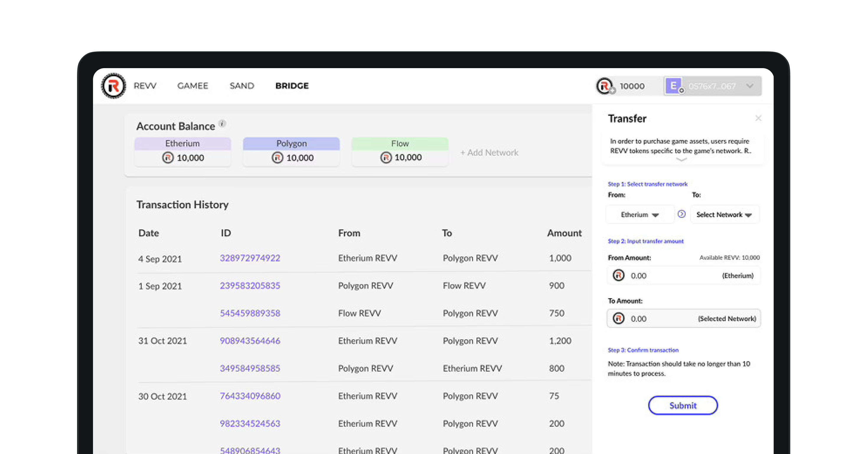This screenshot has height=454, width=868.
Task: Click the From Amount input field
Action: click(x=683, y=276)
